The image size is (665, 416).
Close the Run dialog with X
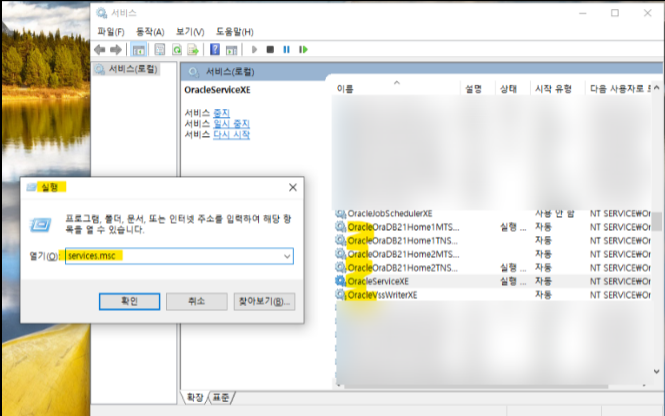pos(293,187)
